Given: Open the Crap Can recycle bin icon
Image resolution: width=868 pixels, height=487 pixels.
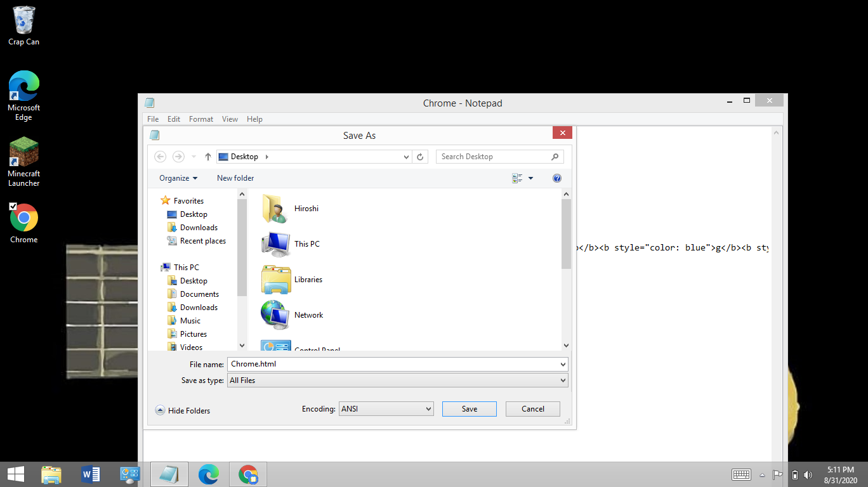Looking at the screenshot, I should 23,25.
